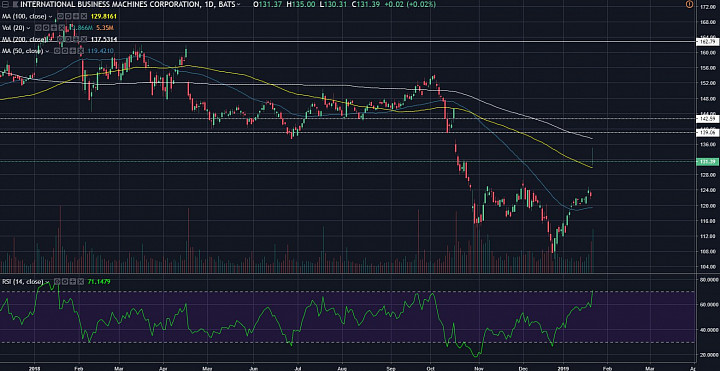Click the blue 119.4210 MA value
The height and width of the screenshot is (371, 720).
pyautogui.click(x=101, y=51)
